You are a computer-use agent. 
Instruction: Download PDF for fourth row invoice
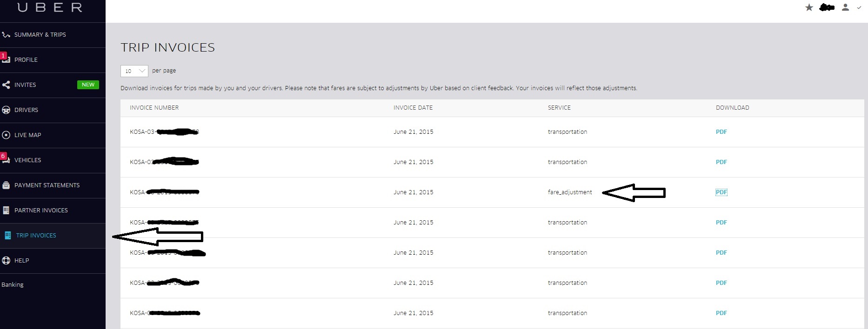(x=721, y=223)
